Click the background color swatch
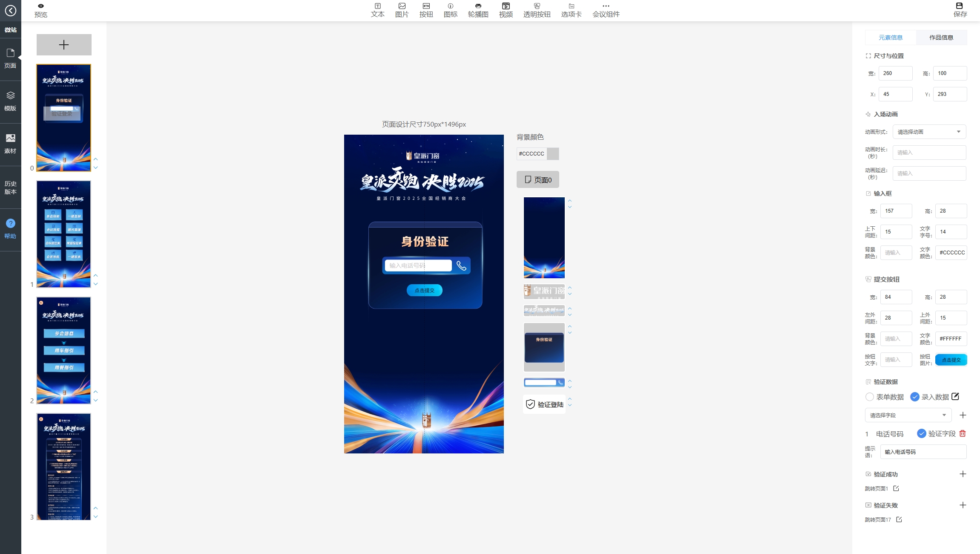 pyautogui.click(x=552, y=153)
